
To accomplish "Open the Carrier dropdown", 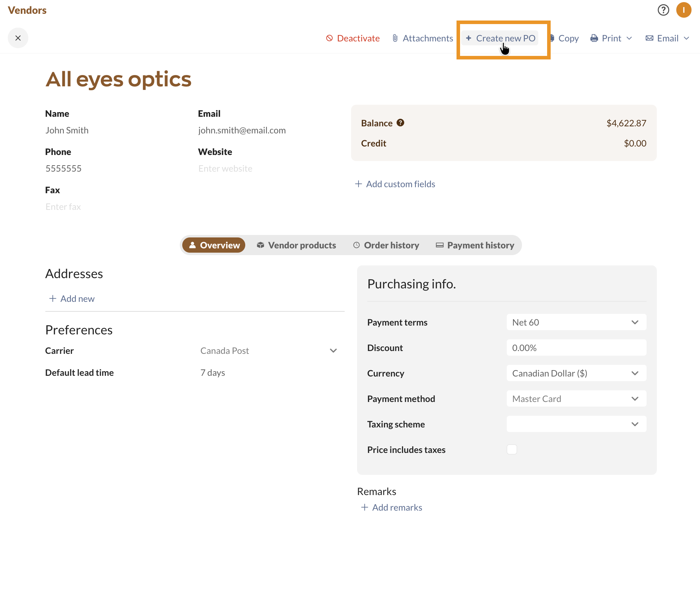I will (333, 351).
